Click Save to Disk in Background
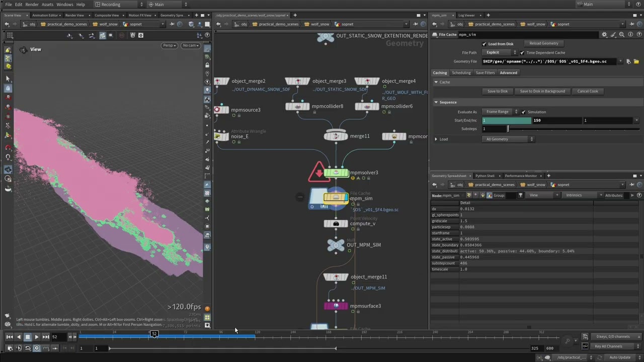Viewport: 644px width, 362px height. click(542, 92)
